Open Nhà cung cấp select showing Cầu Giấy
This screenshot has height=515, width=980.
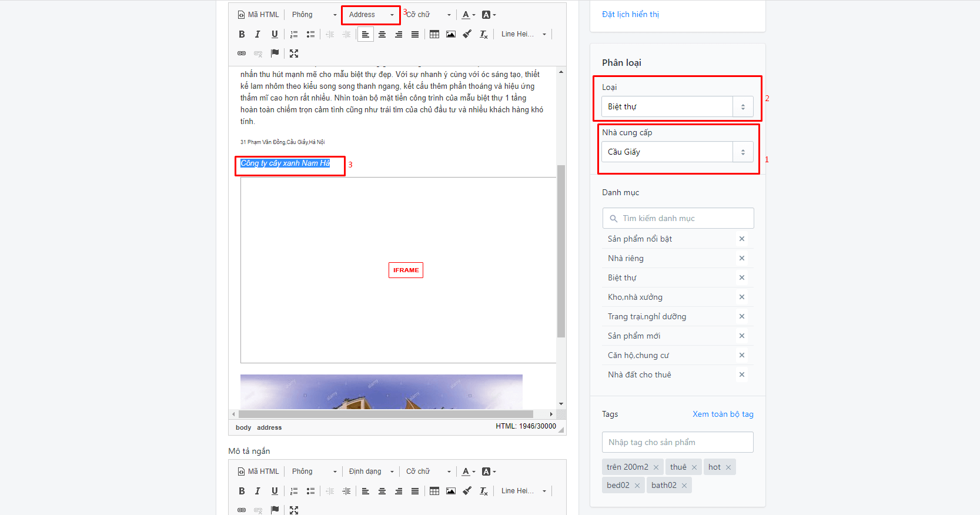point(677,152)
